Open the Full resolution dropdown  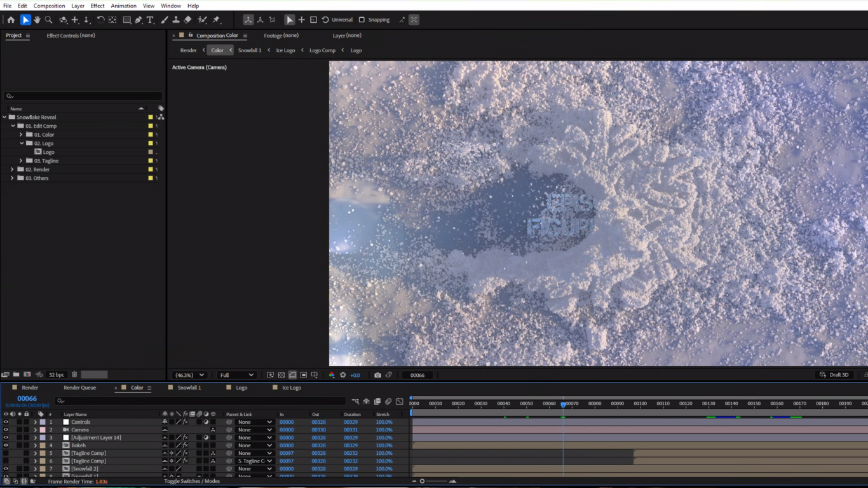click(236, 375)
